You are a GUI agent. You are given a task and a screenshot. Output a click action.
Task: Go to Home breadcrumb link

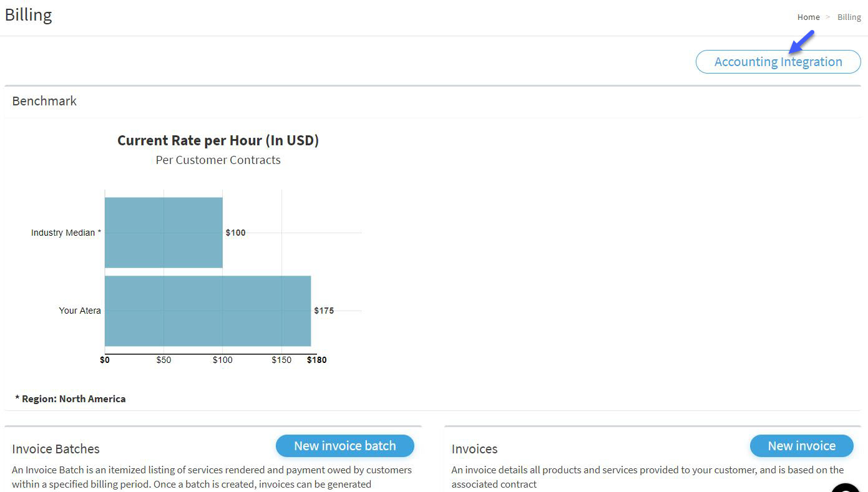809,17
